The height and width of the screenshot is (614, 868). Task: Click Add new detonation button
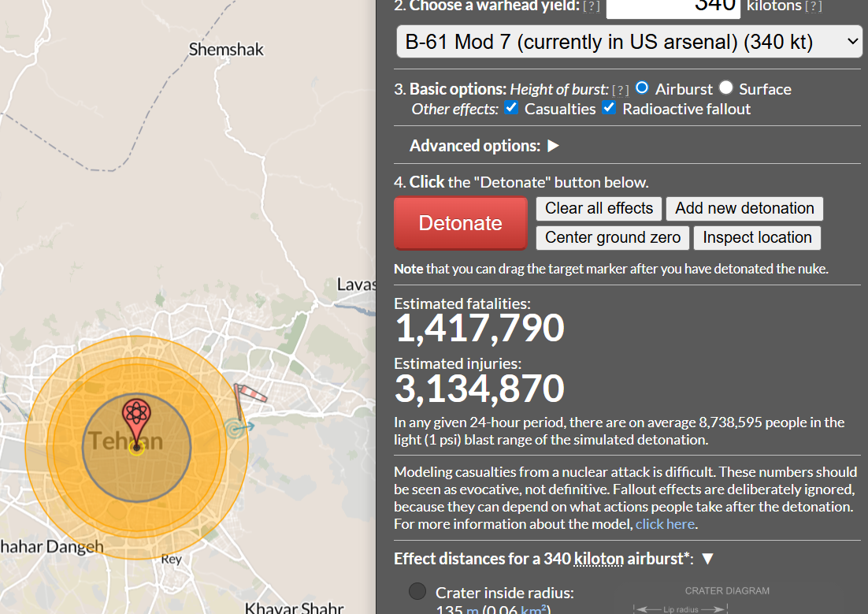pos(744,208)
